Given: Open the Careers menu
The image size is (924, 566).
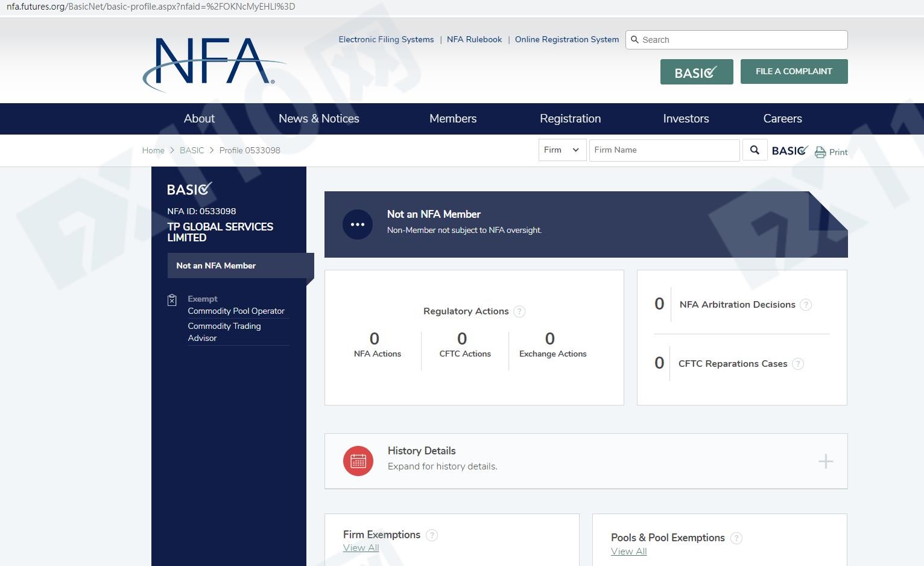Looking at the screenshot, I should 783,119.
